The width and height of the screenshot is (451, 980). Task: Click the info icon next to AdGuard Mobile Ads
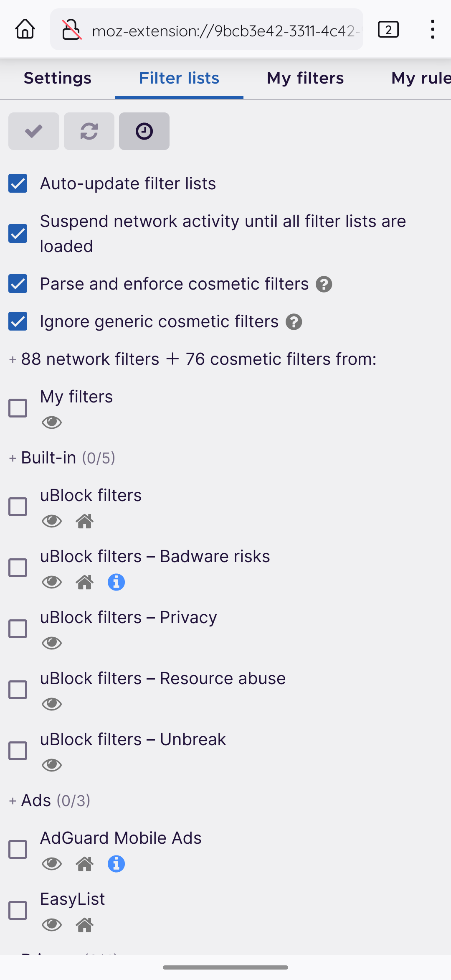(x=116, y=864)
